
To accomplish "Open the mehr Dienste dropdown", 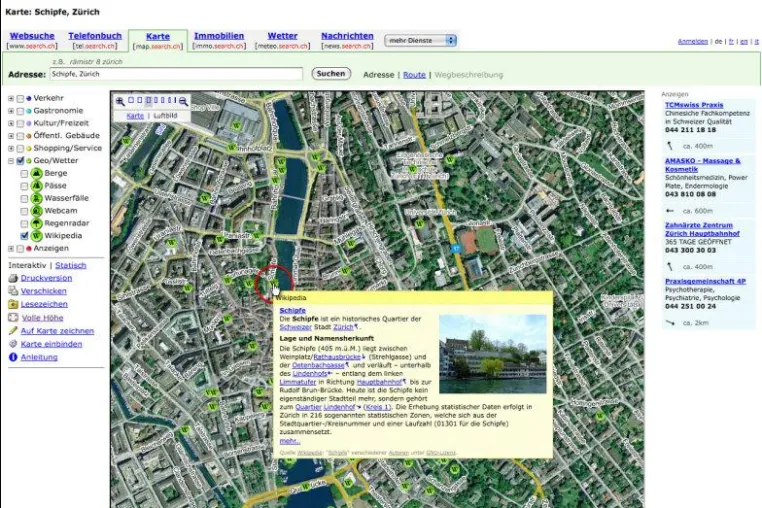I will coord(420,40).
